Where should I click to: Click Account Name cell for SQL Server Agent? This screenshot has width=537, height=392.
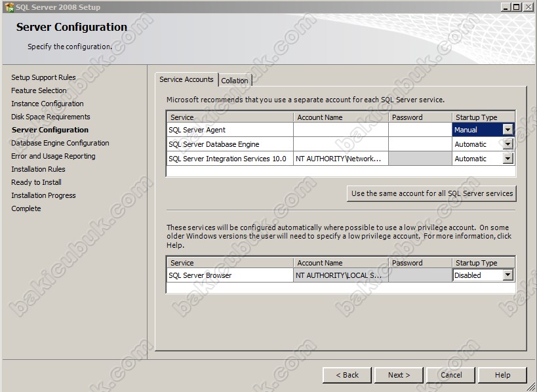pos(341,130)
